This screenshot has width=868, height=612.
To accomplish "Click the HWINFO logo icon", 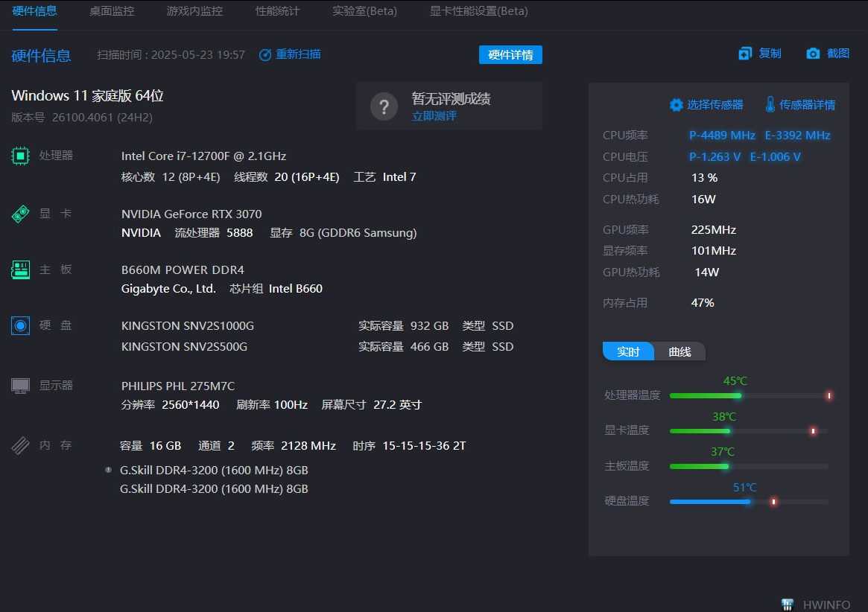I will coord(788,605).
